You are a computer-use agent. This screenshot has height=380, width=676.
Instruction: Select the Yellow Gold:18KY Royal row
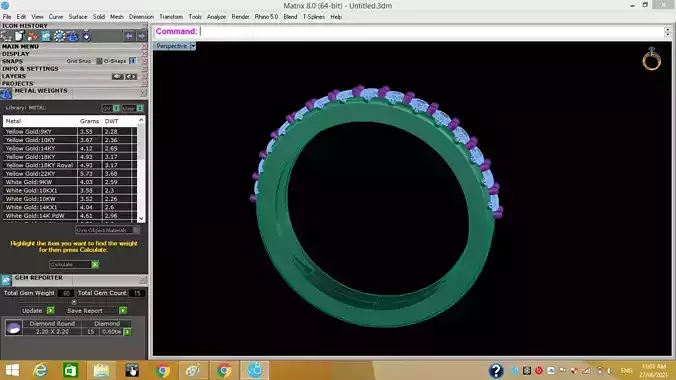tap(69, 165)
